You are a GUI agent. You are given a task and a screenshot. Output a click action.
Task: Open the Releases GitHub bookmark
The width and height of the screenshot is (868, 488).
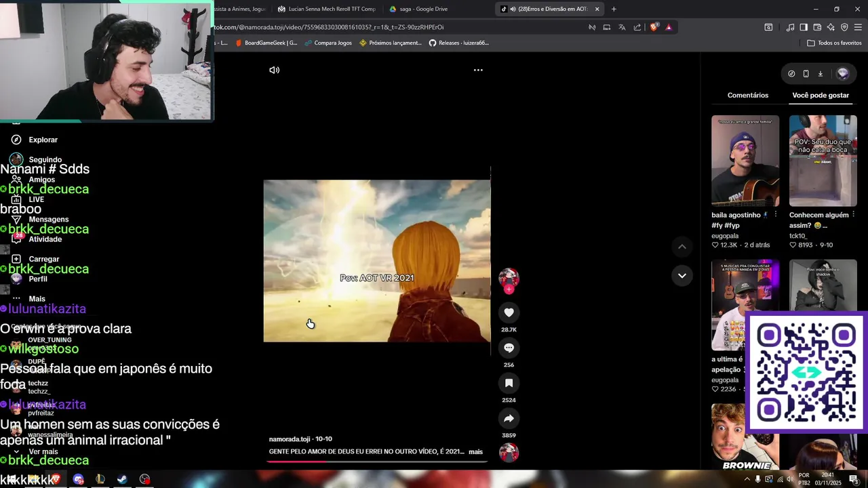pos(458,43)
